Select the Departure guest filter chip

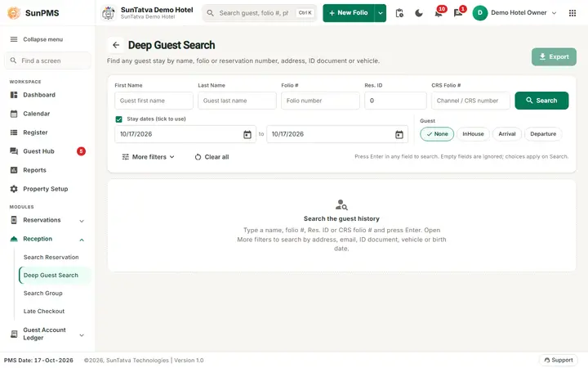click(x=543, y=134)
